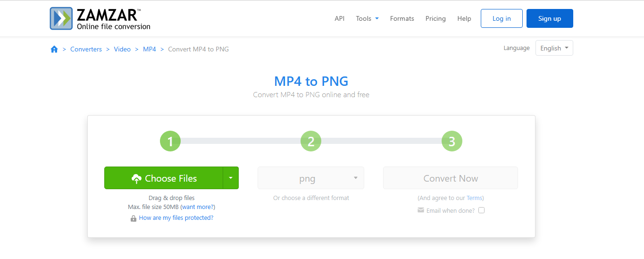Image resolution: width=644 pixels, height=259 pixels.
Task: Click Or choose a different format text
Action: point(311,198)
